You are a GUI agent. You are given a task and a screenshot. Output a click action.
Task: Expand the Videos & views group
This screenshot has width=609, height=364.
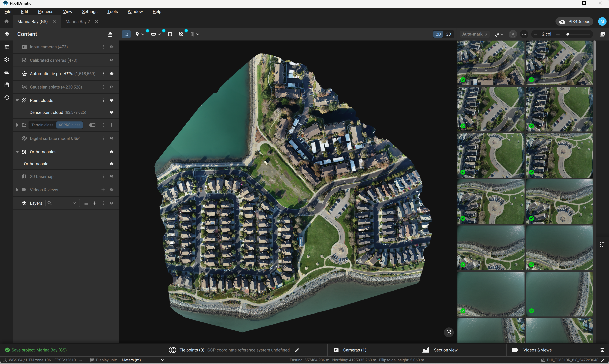click(x=17, y=190)
